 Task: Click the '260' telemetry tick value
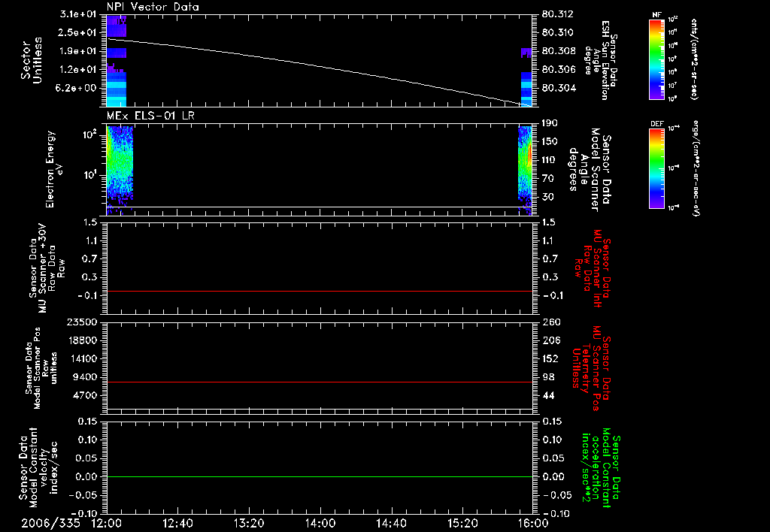point(550,322)
